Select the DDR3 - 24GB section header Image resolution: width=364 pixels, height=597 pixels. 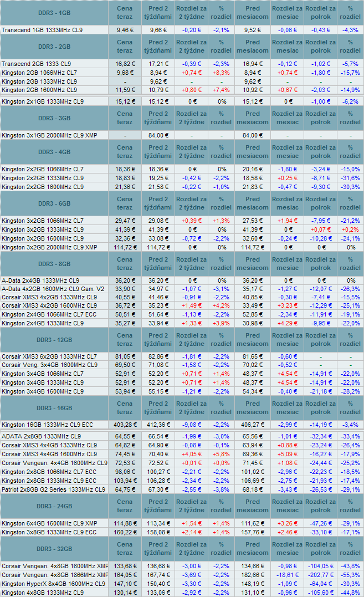54,506
